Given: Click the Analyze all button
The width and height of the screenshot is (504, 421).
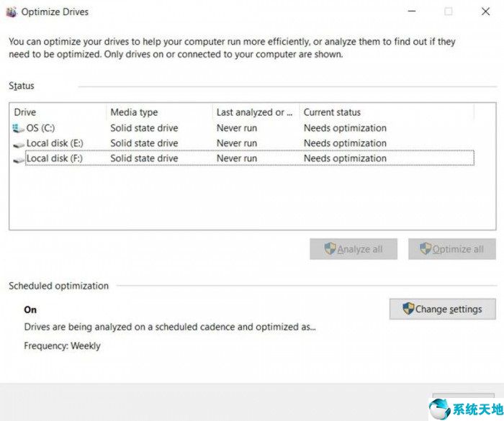Looking at the screenshot, I should click(x=354, y=249).
